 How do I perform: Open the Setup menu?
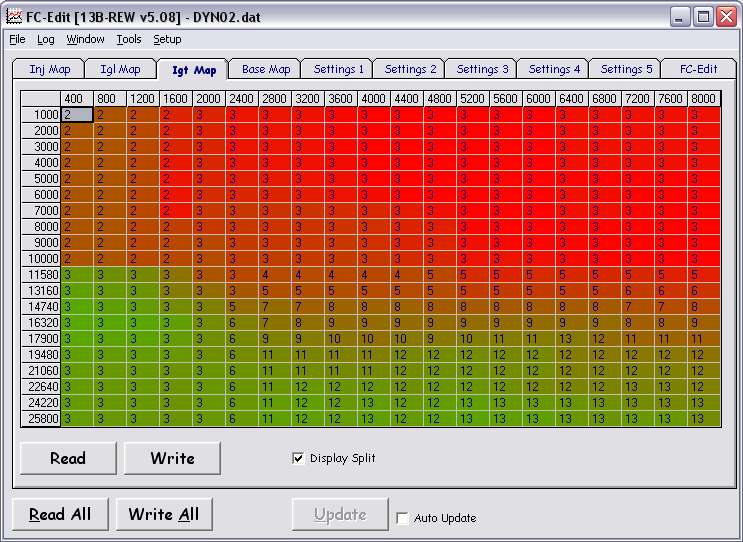click(167, 39)
